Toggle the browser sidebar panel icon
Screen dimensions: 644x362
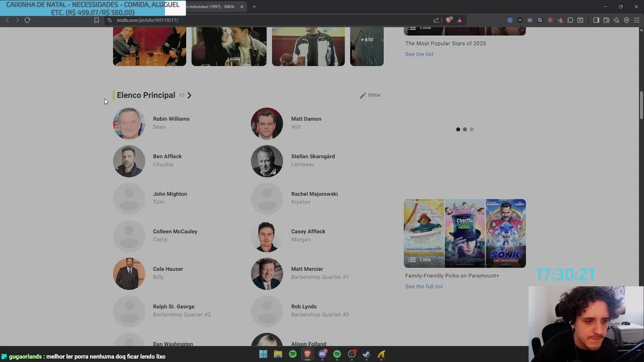click(x=596, y=20)
